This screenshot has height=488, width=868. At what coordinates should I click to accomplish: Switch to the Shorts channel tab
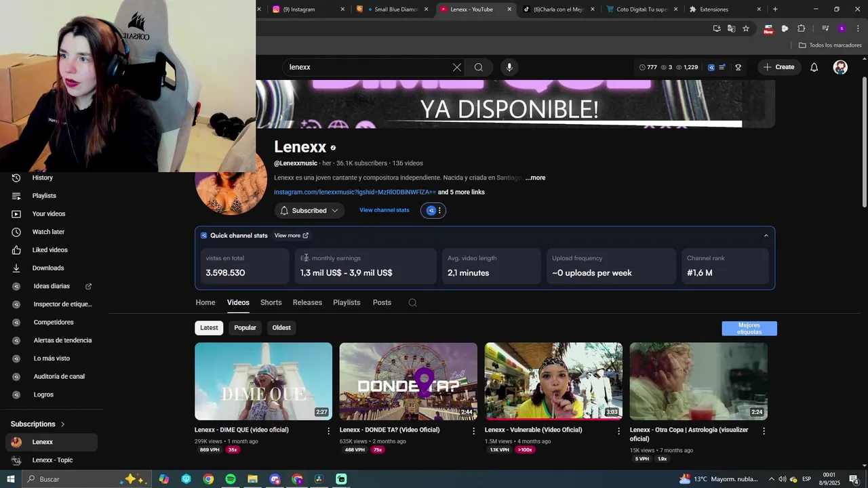pos(271,303)
